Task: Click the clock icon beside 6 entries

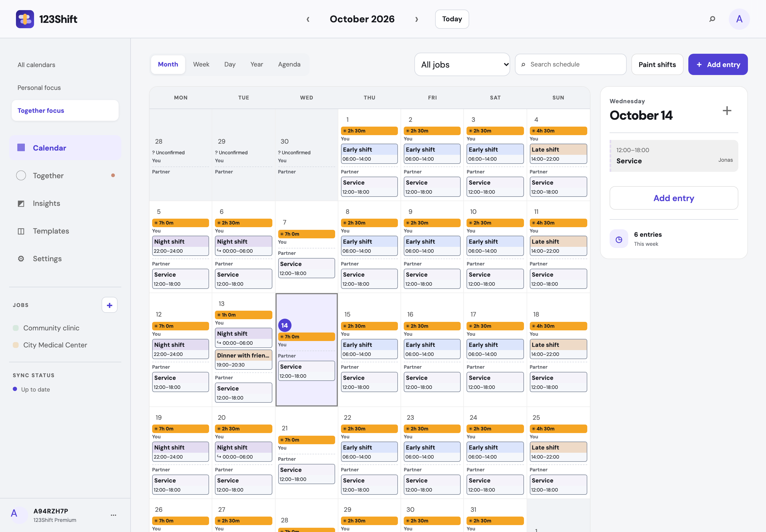Action: click(x=619, y=239)
